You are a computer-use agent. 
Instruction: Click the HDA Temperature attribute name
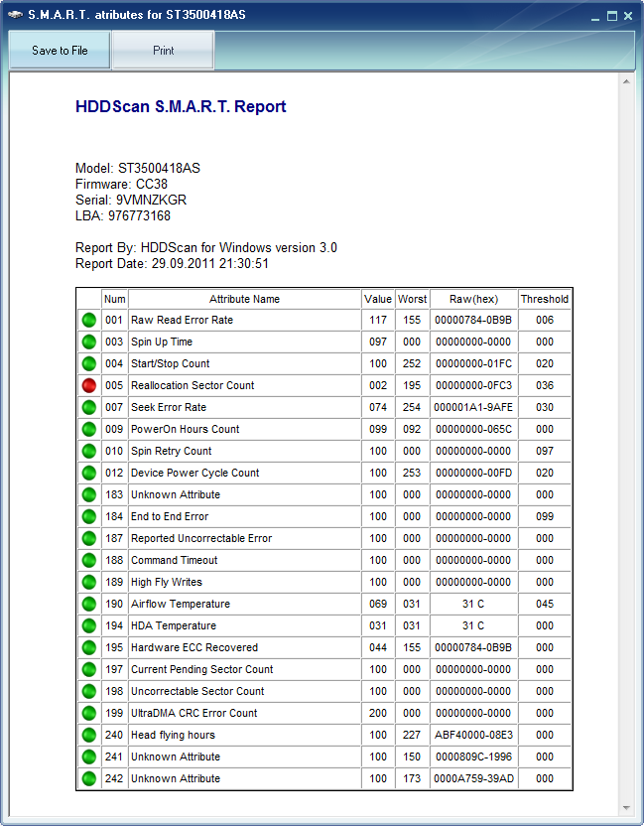point(174,625)
